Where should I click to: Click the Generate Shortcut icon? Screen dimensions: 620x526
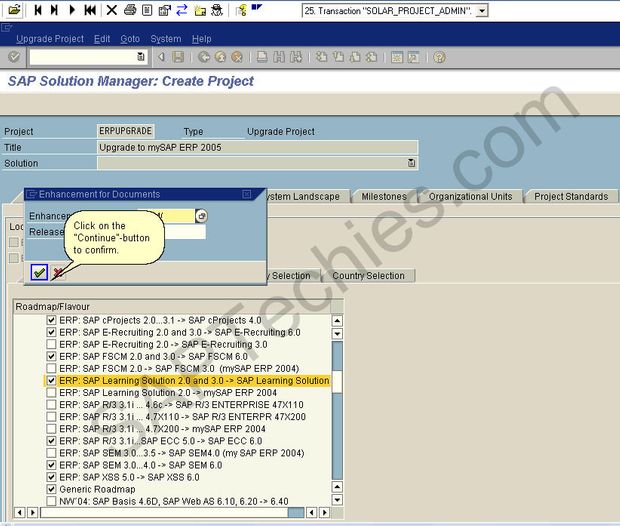coord(414,57)
